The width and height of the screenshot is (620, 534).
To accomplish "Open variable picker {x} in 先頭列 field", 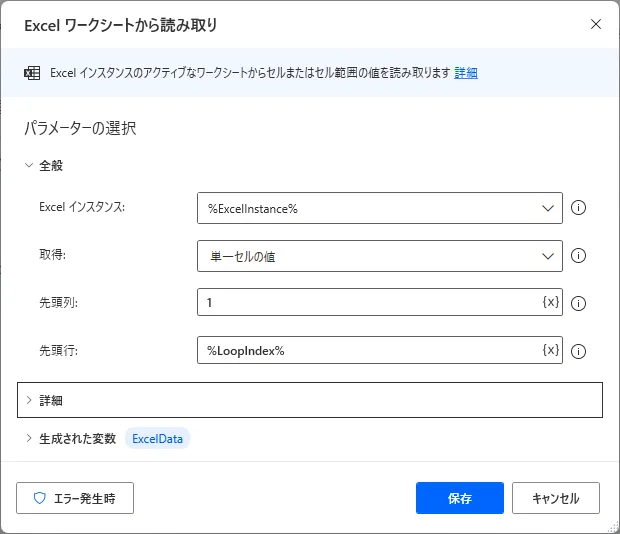I will click(x=550, y=303).
